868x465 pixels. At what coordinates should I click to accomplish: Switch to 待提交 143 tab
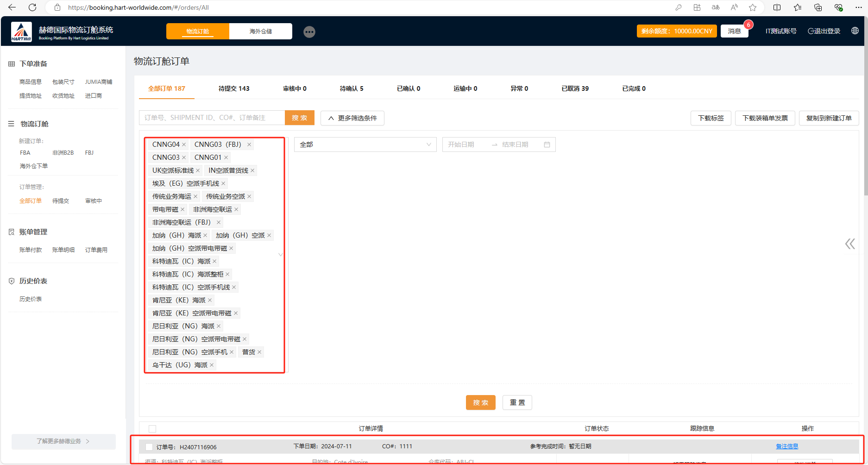(x=234, y=88)
